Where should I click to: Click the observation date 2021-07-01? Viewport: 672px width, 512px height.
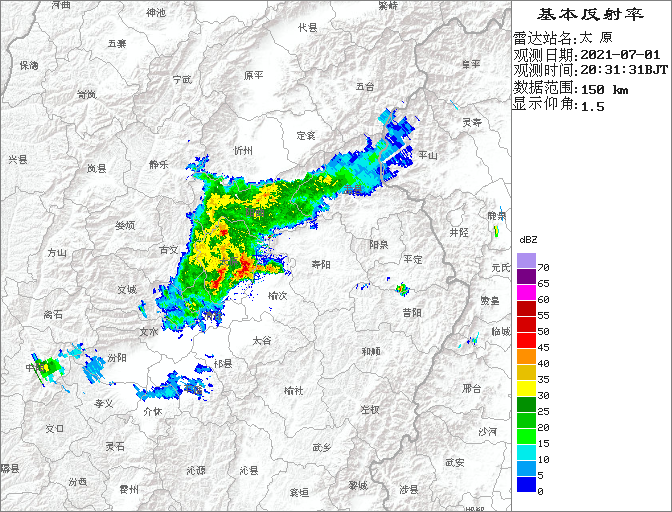click(x=620, y=54)
